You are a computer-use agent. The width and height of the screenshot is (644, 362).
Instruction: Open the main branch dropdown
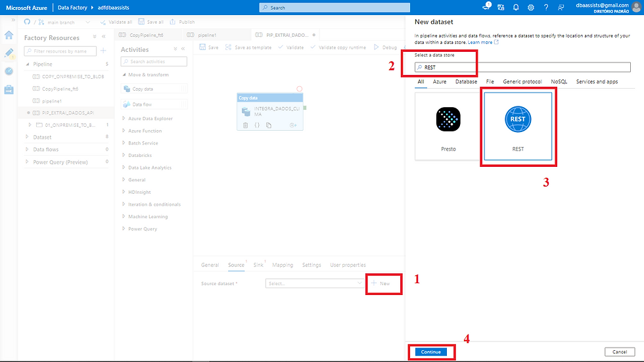point(64,22)
